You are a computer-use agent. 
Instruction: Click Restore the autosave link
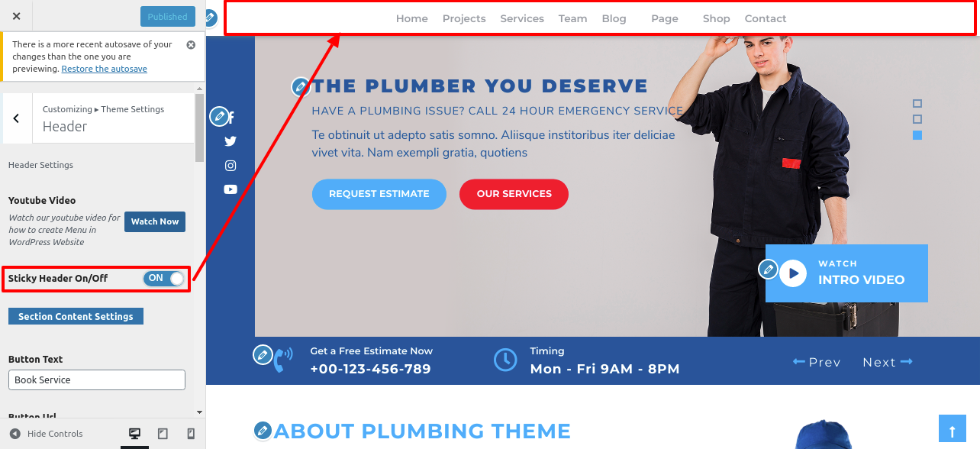(x=105, y=69)
